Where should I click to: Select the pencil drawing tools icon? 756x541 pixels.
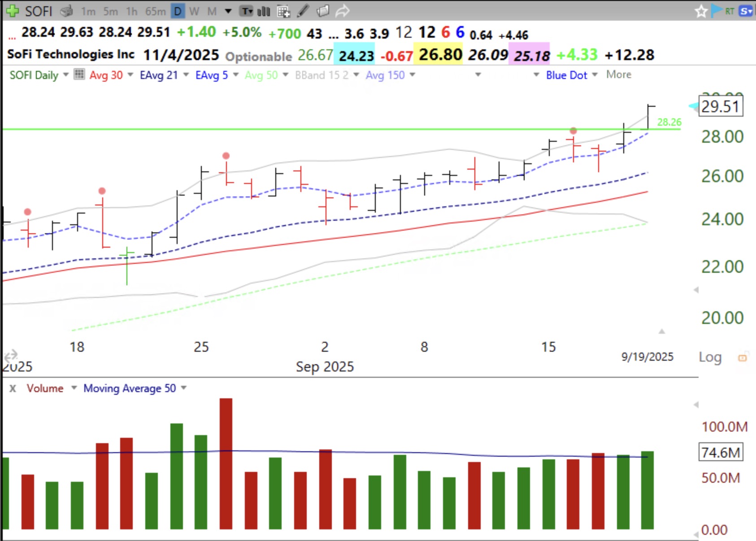coord(303,11)
